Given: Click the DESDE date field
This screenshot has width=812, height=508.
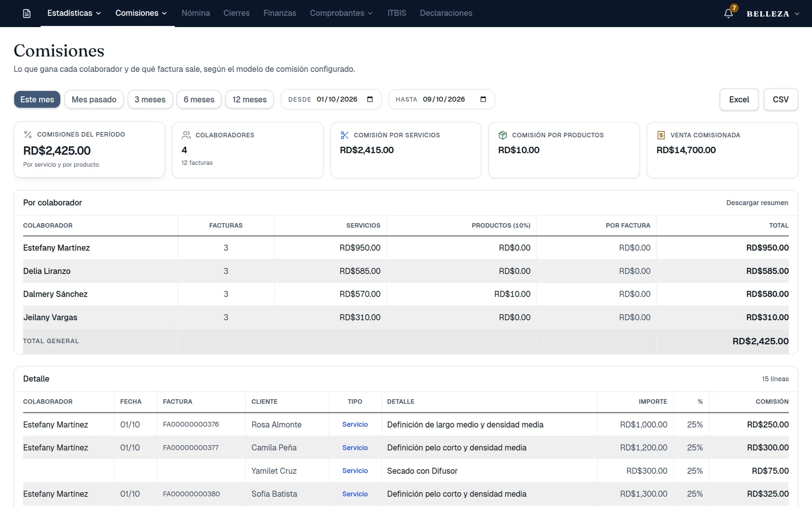Looking at the screenshot, I should click(x=331, y=99).
